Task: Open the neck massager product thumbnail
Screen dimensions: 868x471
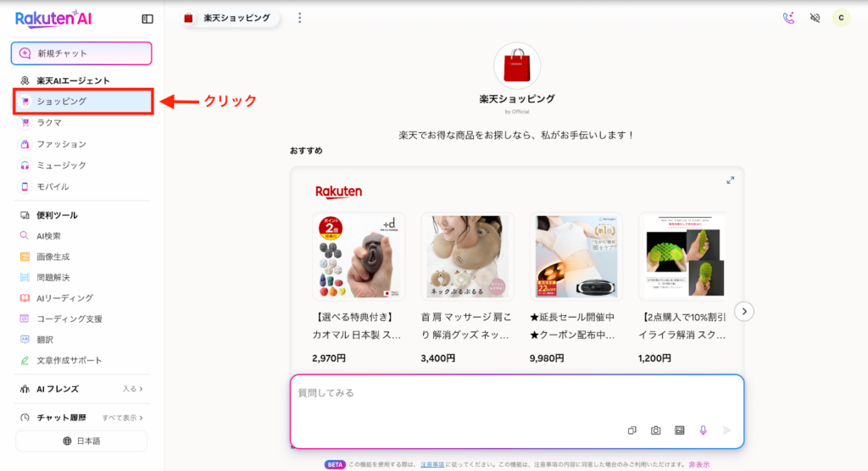Action: [467, 257]
